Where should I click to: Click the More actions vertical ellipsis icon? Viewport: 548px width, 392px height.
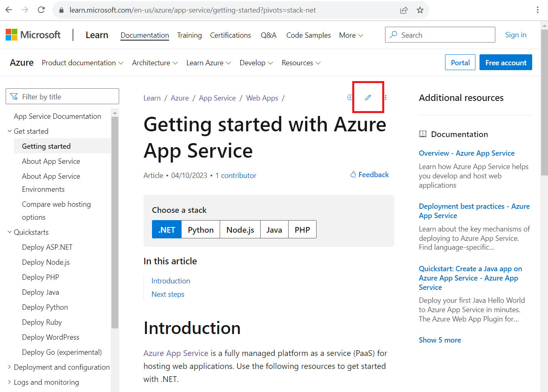coord(385,97)
